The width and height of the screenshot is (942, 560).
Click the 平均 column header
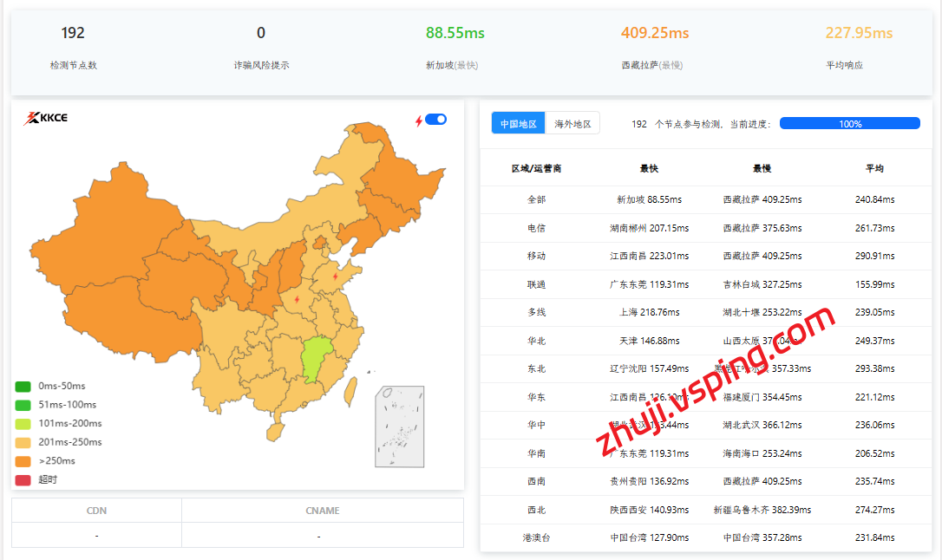pyautogui.click(x=874, y=168)
